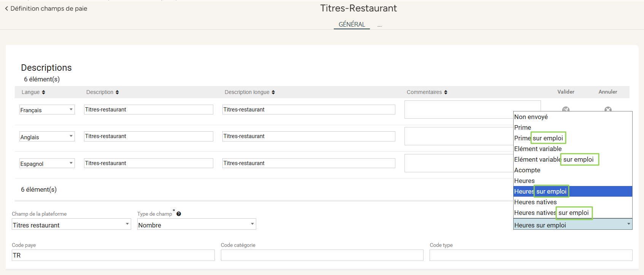Open the Français language dropdown
The width and height of the screenshot is (644, 275).
pos(47,110)
